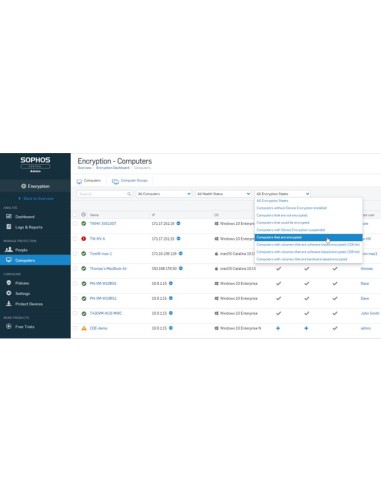Open the CDE-demo computer link
The image size is (381, 492).
tap(98, 328)
